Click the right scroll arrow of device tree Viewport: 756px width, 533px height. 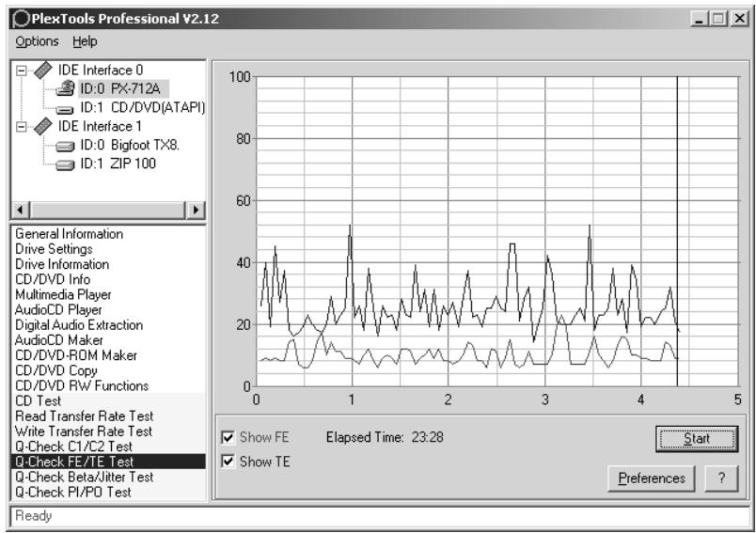click(x=196, y=211)
